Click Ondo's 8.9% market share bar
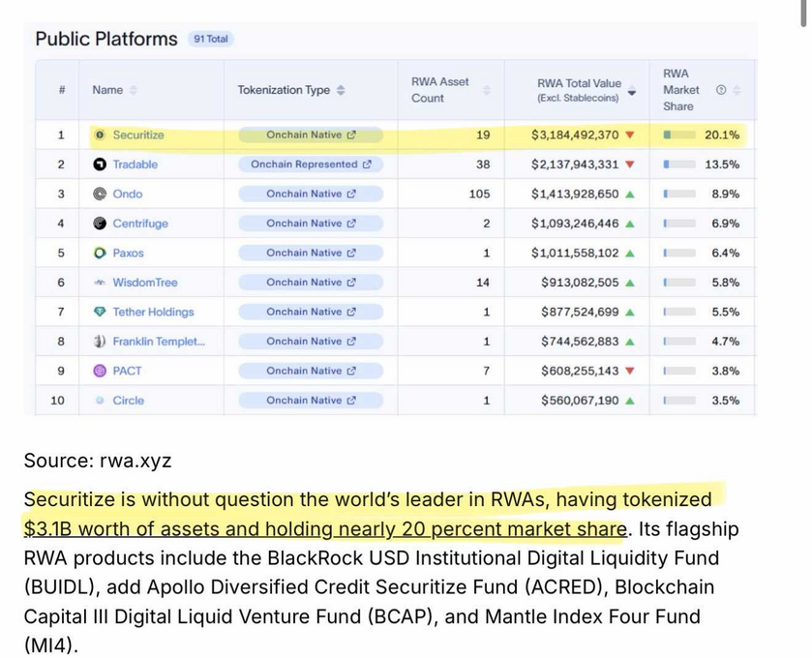This screenshot has width=812, height=658. click(679, 194)
